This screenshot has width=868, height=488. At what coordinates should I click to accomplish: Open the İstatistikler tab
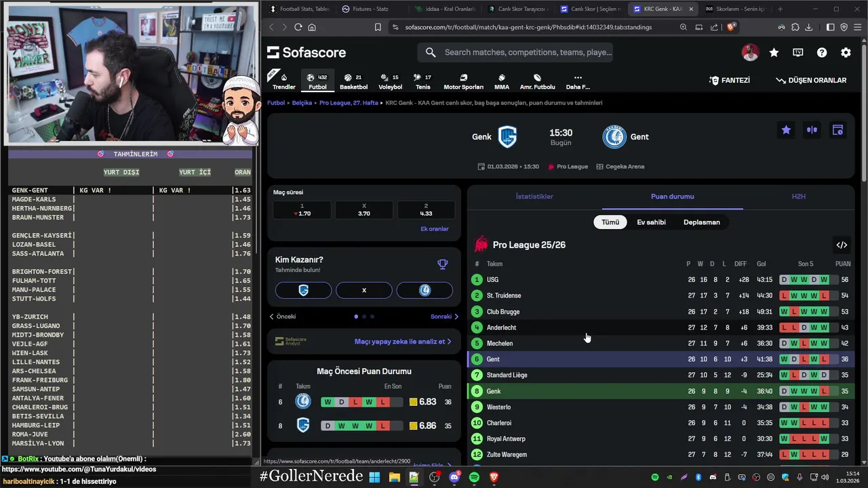pyautogui.click(x=534, y=197)
